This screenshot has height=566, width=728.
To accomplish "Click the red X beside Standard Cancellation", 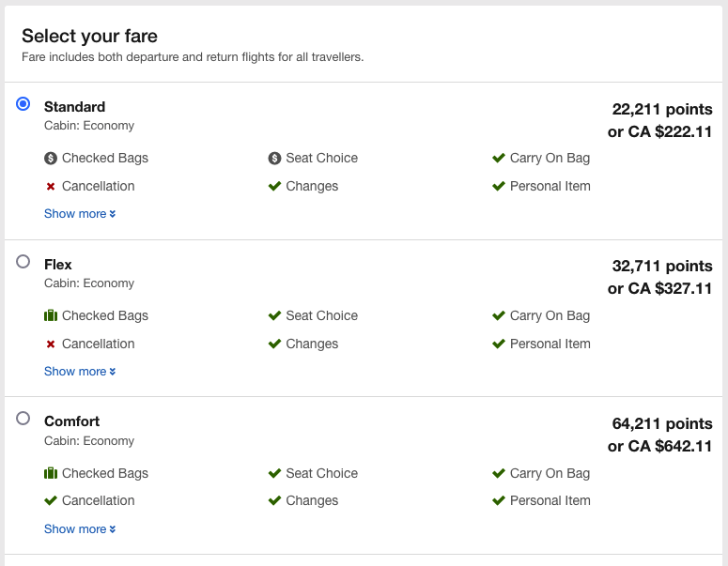I will pos(51,187).
